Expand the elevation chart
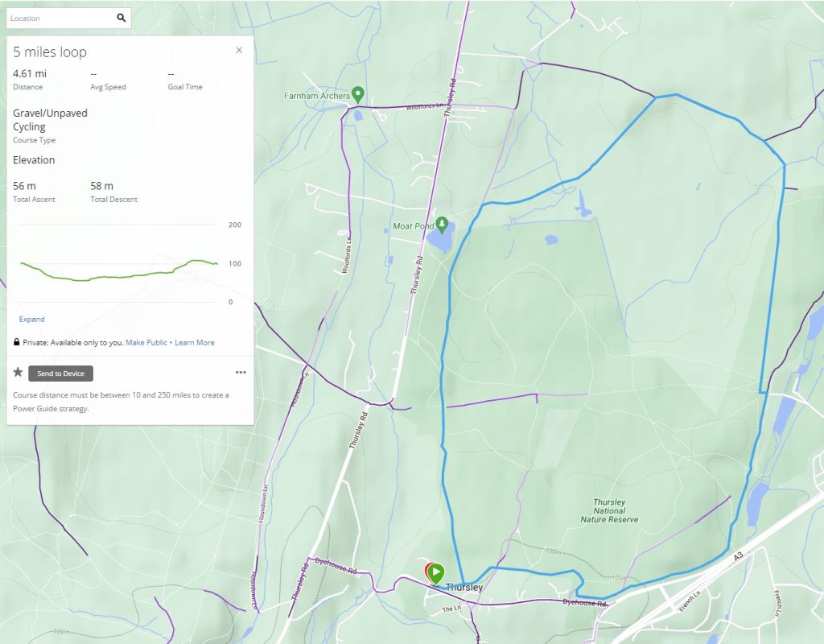The height and width of the screenshot is (644, 824). pyautogui.click(x=32, y=320)
